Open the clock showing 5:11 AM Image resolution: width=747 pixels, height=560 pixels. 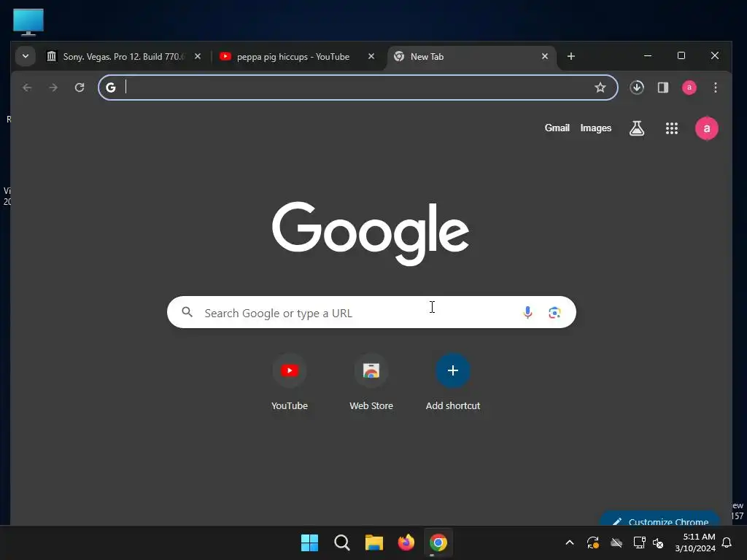click(x=695, y=542)
